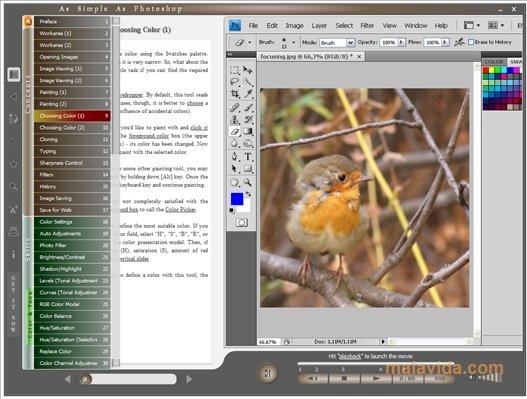Click the Color Picker link in lesson text
The height and width of the screenshot is (399, 527).
coord(180,209)
